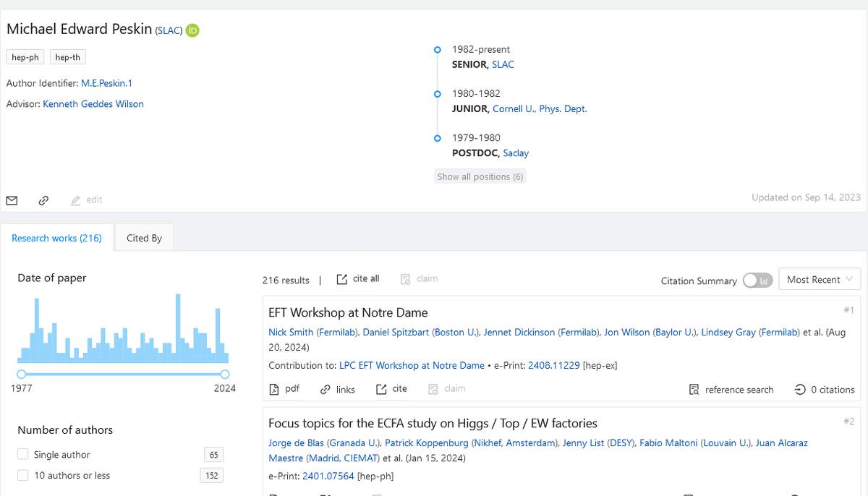The width and height of the screenshot is (868, 496).
Task: Click the 1977 date slider handle
Action: point(21,374)
